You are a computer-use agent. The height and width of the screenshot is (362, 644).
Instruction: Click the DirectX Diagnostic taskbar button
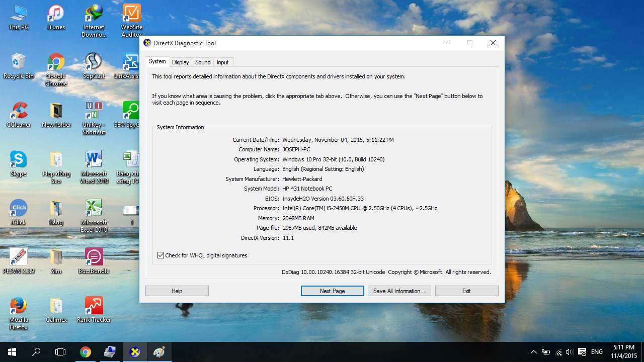click(135, 352)
